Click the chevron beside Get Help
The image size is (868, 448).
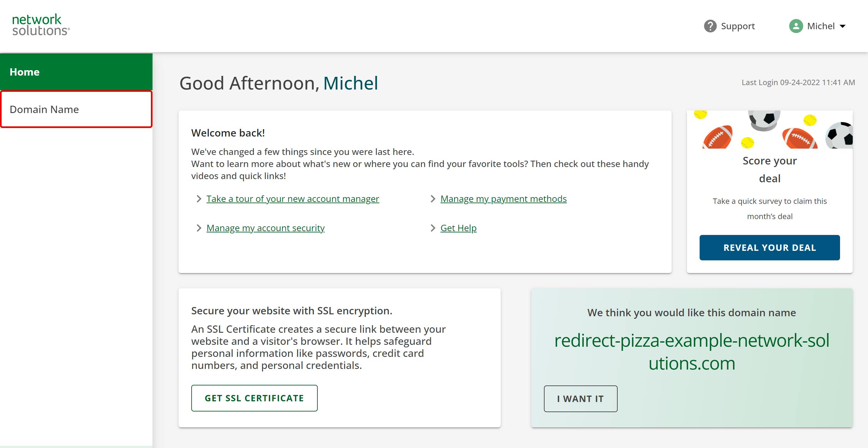433,228
